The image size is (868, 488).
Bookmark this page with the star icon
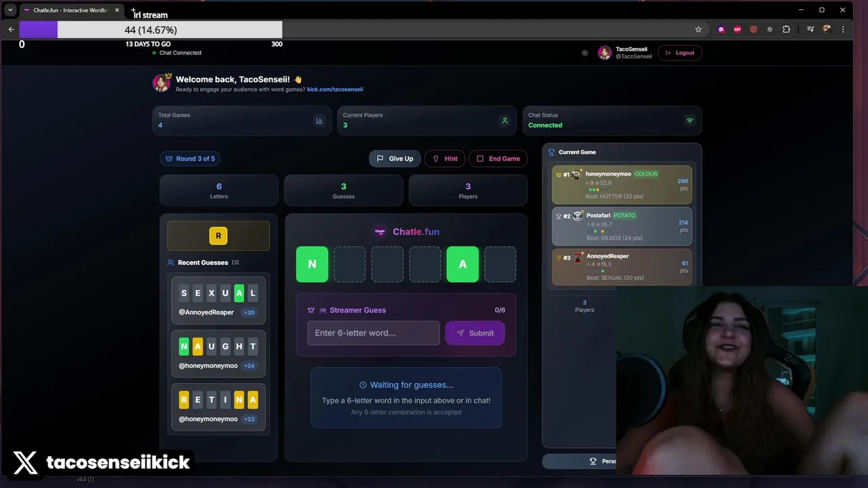698,29
